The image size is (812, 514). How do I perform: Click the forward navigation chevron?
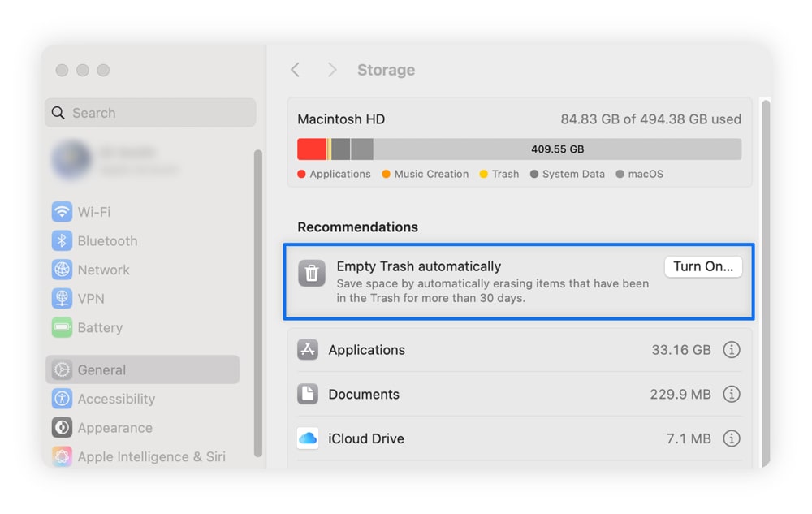click(x=332, y=70)
